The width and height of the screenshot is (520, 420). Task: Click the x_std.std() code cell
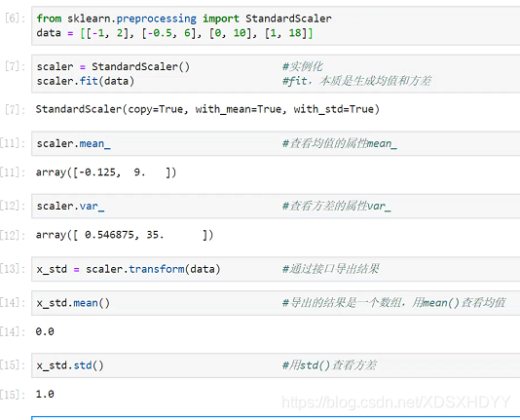coord(276,365)
